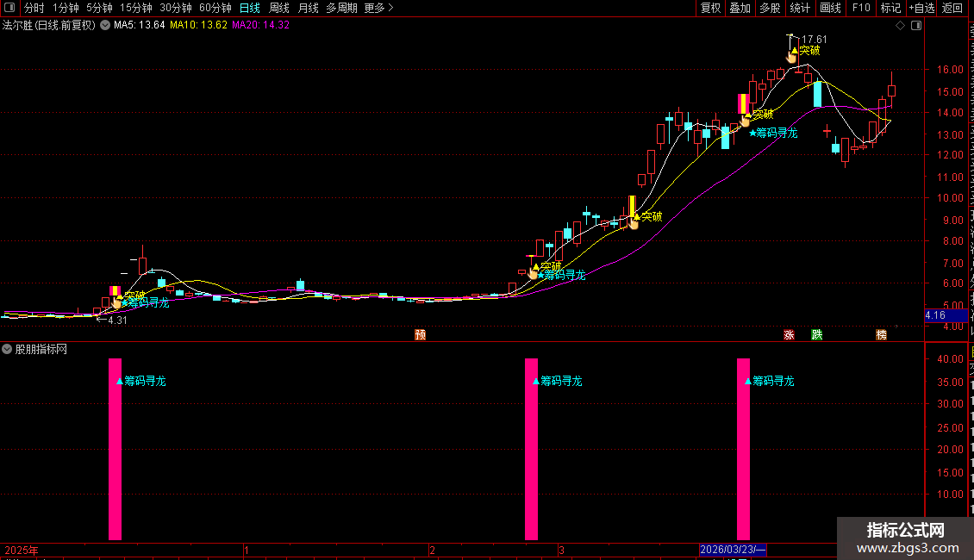Toggle 叠加 overlay option
Image resolution: width=974 pixels, height=560 pixels.
(740, 8)
